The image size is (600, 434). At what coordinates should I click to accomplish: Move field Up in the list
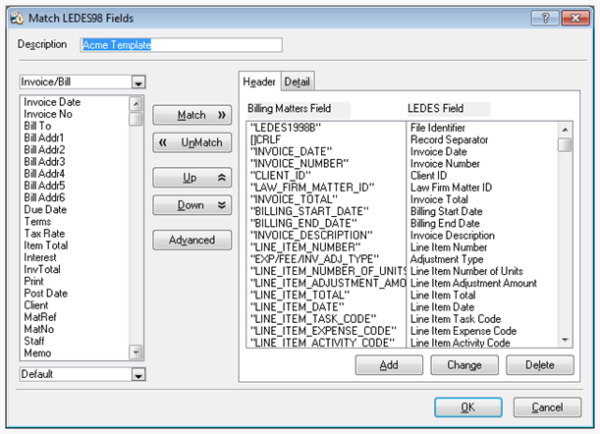pos(192,178)
